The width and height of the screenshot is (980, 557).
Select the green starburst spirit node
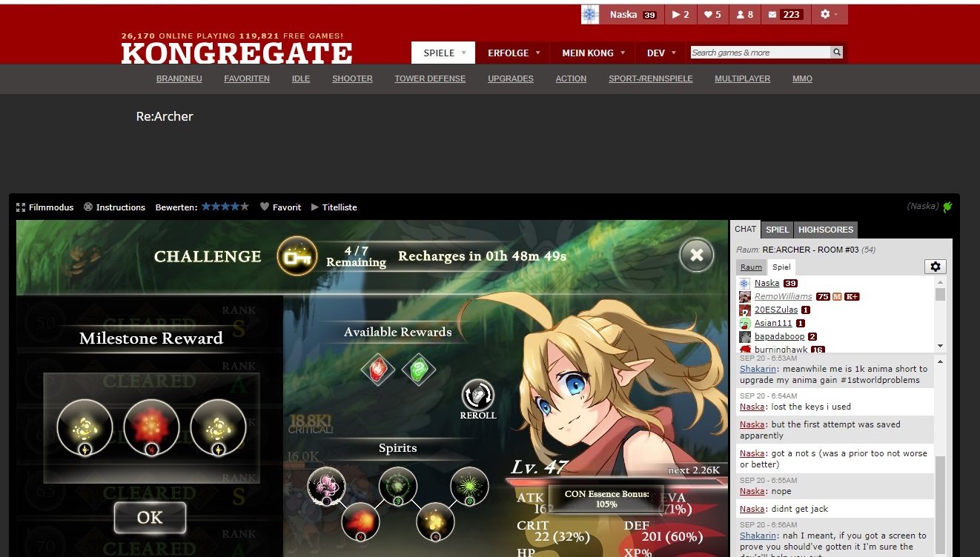point(469,486)
